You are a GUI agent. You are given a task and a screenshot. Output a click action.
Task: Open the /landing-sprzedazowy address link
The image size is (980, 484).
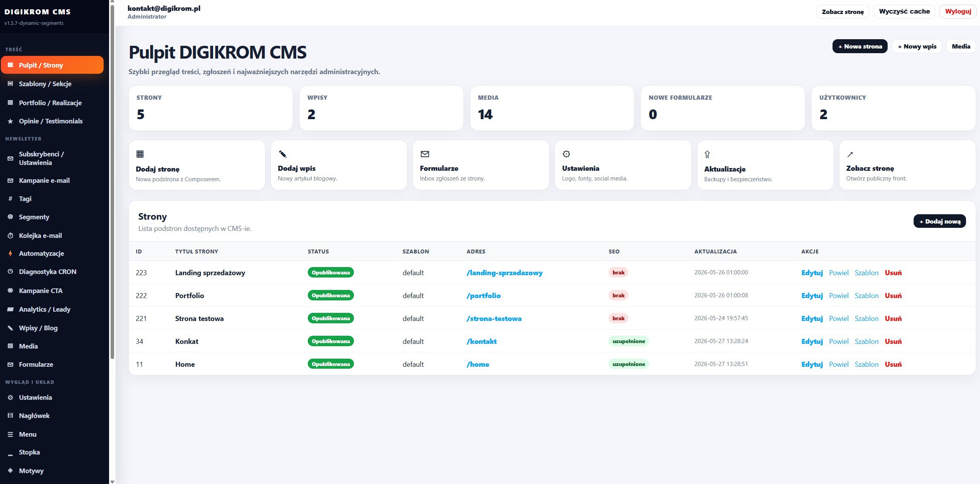click(x=505, y=273)
